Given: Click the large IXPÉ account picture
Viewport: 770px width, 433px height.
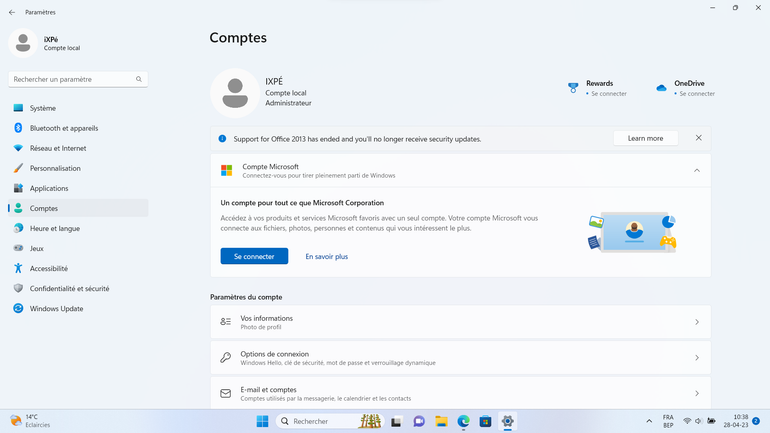Looking at the screenshot, I should tap(235, 93).
